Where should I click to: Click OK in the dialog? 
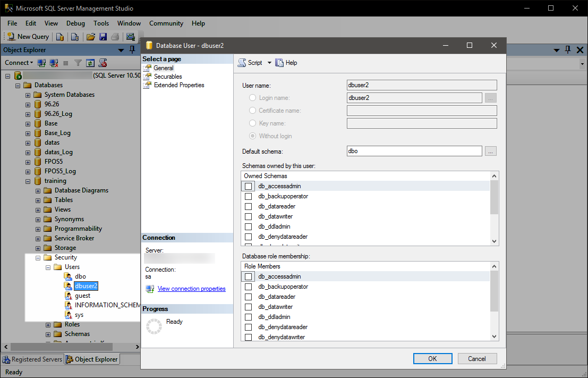pyautogui.click(x=433, y=358)
